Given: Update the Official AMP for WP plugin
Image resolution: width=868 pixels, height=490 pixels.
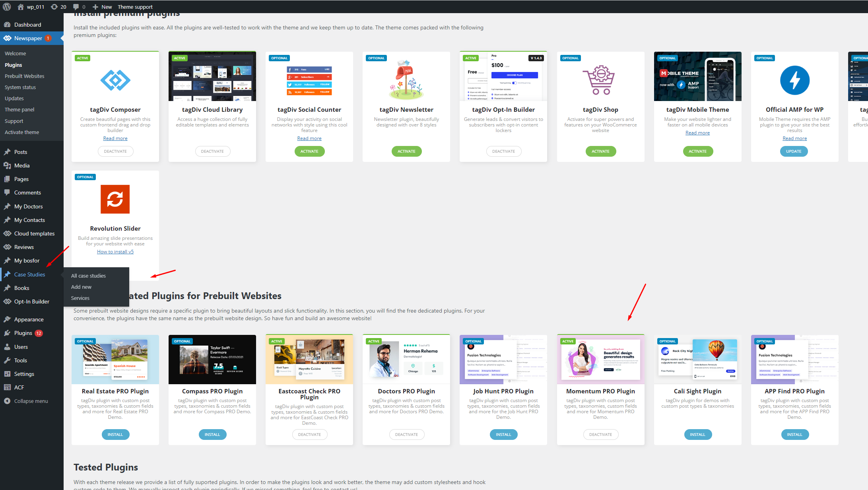Looking at the screenshot, I should 794,151.
